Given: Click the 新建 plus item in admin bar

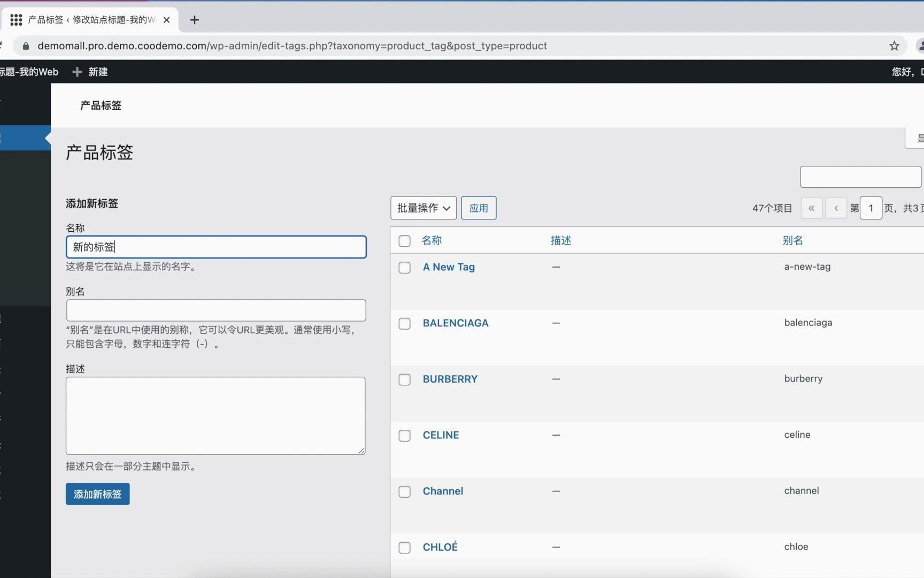Looking at the screenshot, I should 90,72.
